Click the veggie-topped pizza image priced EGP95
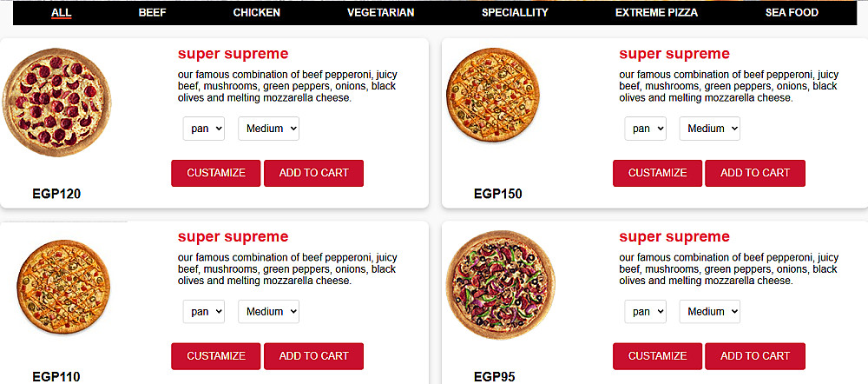This screenshot has height=384, width=868. coord(500,285)
